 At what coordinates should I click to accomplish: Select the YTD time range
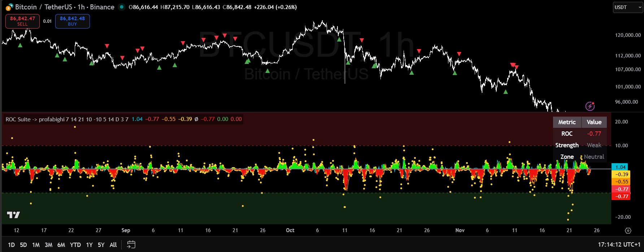click(x=75, y=245)
